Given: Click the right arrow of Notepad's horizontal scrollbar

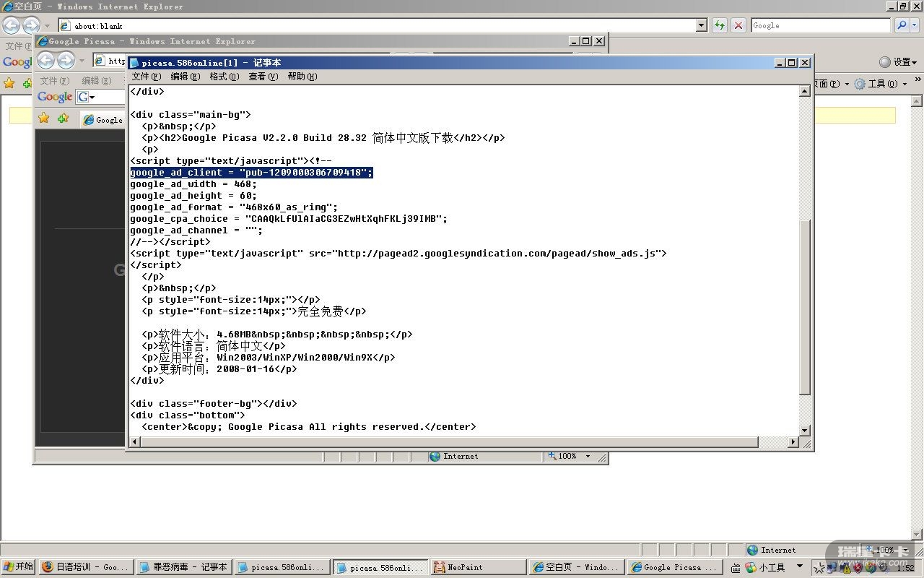Looking at the screenshot, I should [793, 442].
